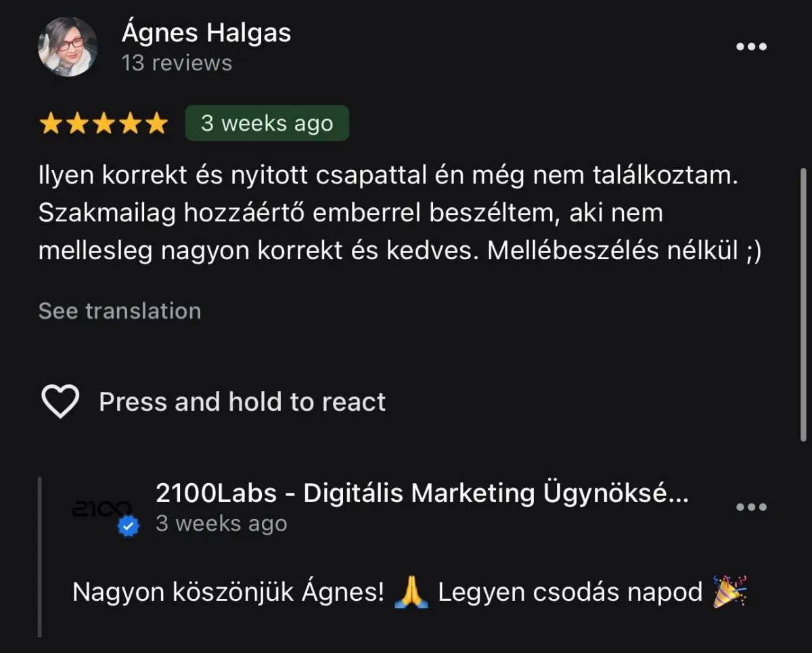Open the options menu for Ágnes Halgas's review

point(751,47)
